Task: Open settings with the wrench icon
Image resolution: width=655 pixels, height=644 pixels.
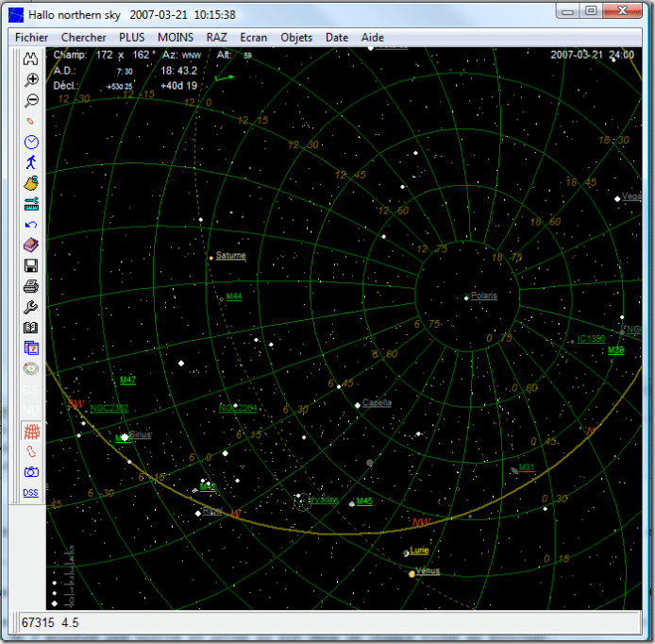Action: [30, 307]
